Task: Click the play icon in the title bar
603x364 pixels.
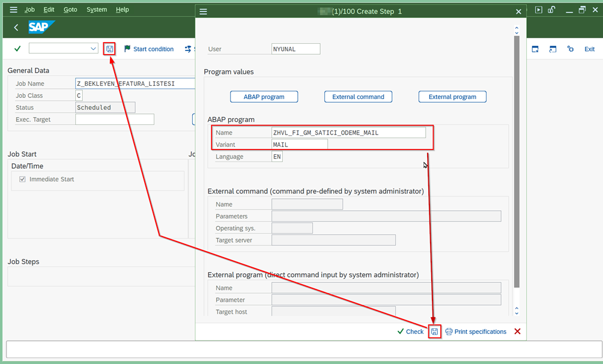Action: (539, 10)
